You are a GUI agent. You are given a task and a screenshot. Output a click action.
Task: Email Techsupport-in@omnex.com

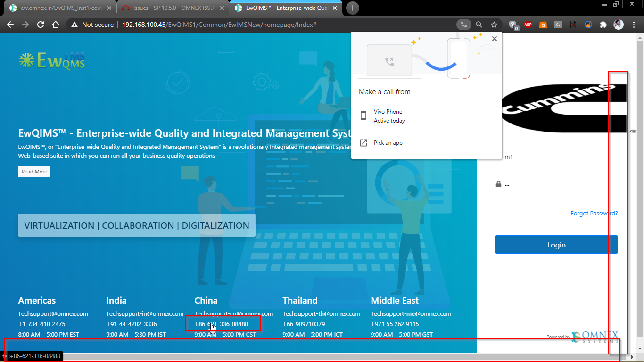click(x=145, y=313)
